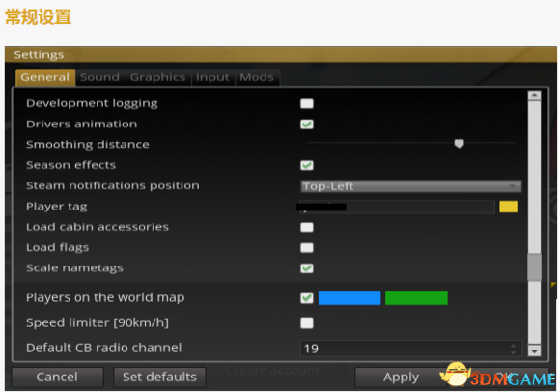560x392 pixels.
Task: Apply the settings changes
Action: click(x=401, y=377)
